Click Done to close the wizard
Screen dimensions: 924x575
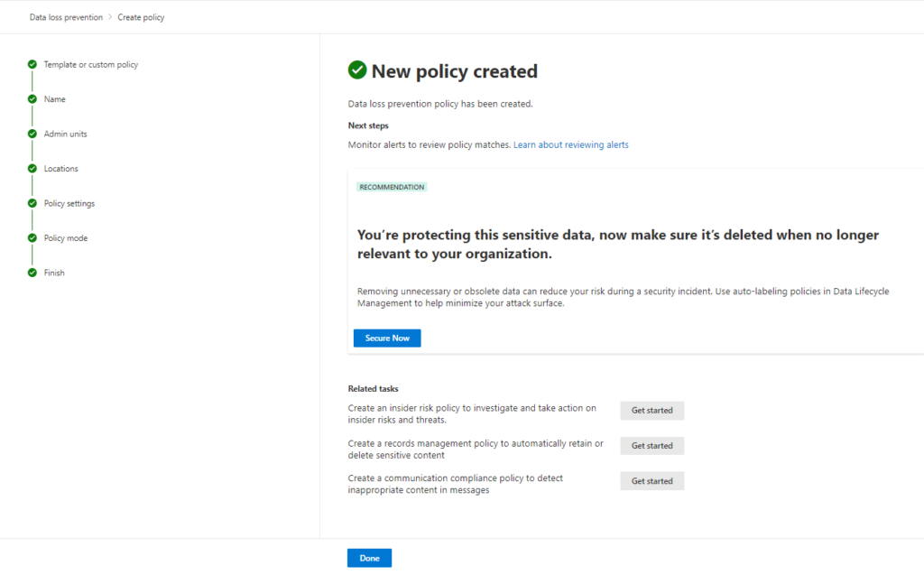click(x=369, y=558)
